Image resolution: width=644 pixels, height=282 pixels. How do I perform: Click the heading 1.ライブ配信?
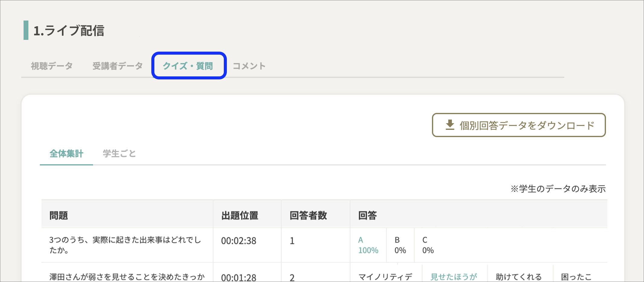tap(69, 30)
